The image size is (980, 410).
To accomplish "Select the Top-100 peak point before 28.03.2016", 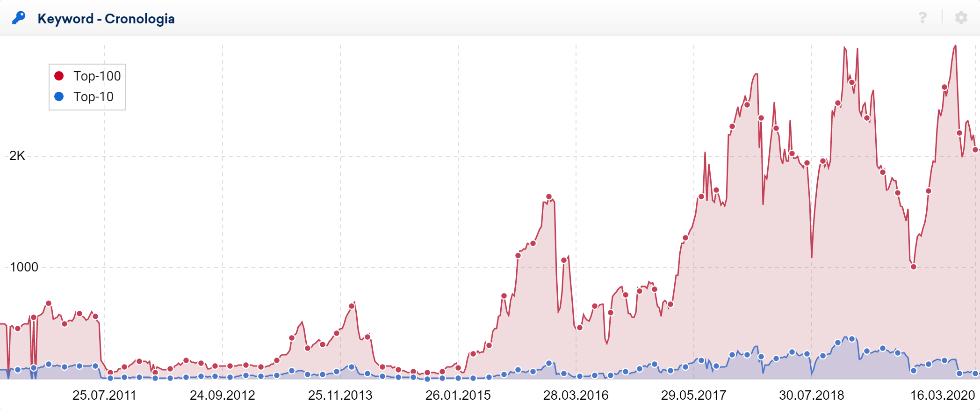I will point(549,197).
